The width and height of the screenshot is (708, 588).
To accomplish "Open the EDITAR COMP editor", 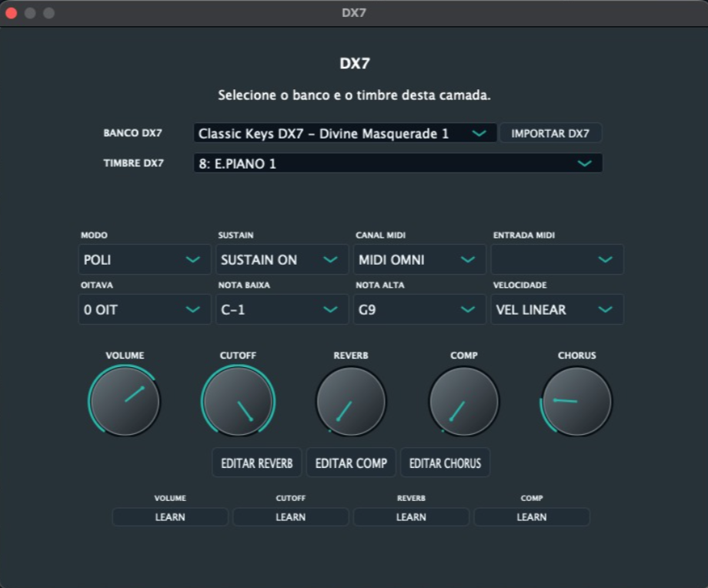I will (x=351, y=463).
